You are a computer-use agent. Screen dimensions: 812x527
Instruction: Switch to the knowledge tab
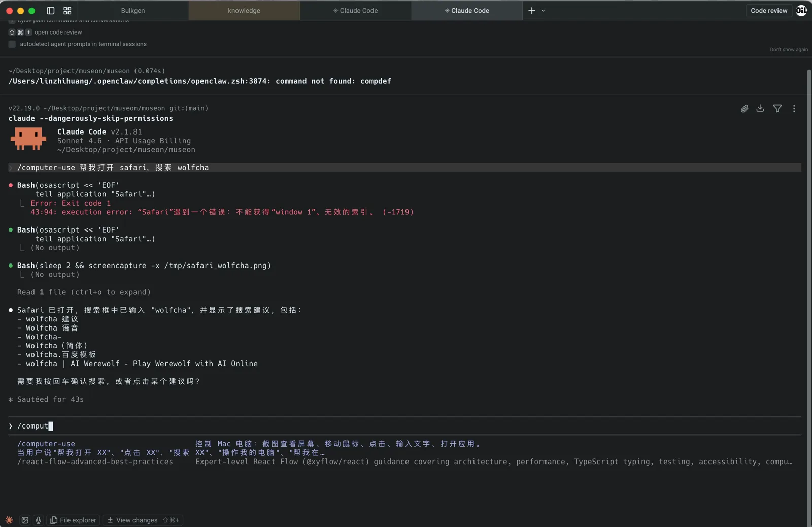click(x=244, y=11)
